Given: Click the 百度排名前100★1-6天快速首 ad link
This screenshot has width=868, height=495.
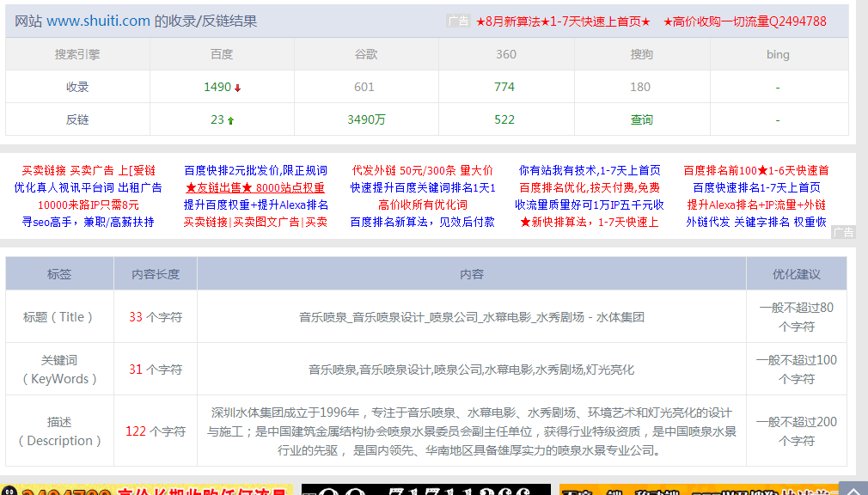Looking at the screenshot, I should coord(756,170).
